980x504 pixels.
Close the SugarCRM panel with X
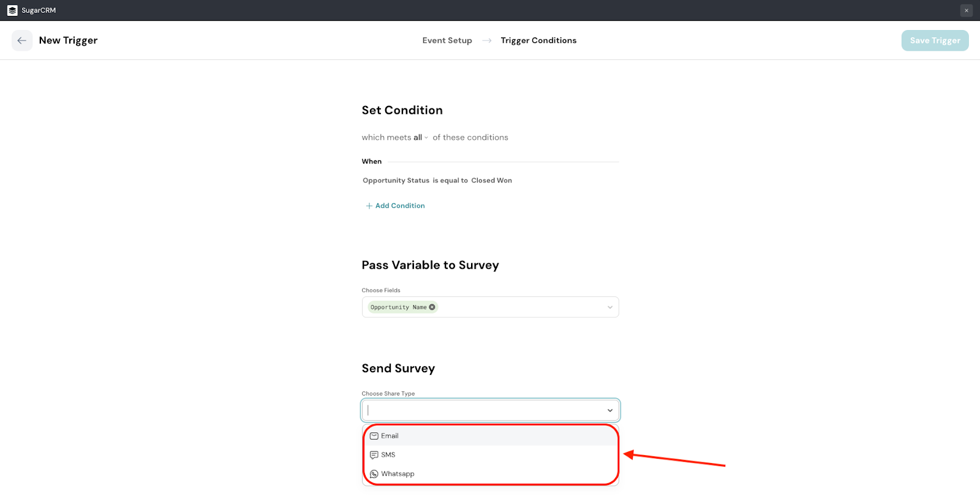[967, 10]
